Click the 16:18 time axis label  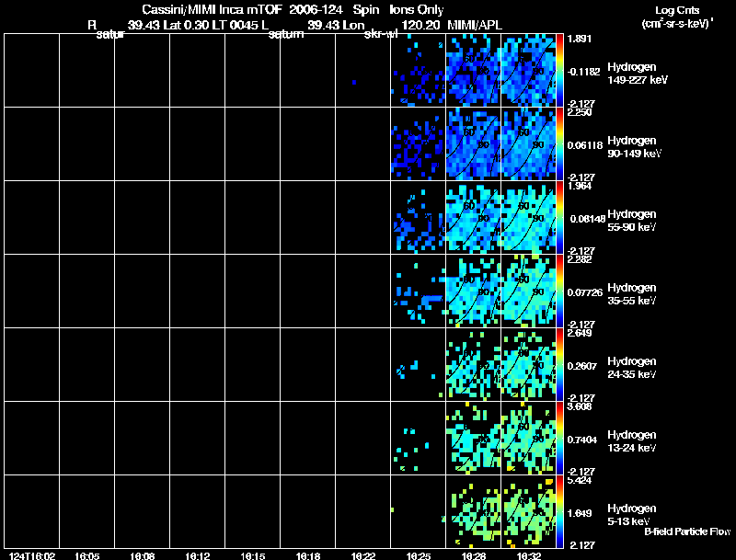(308, 555)
